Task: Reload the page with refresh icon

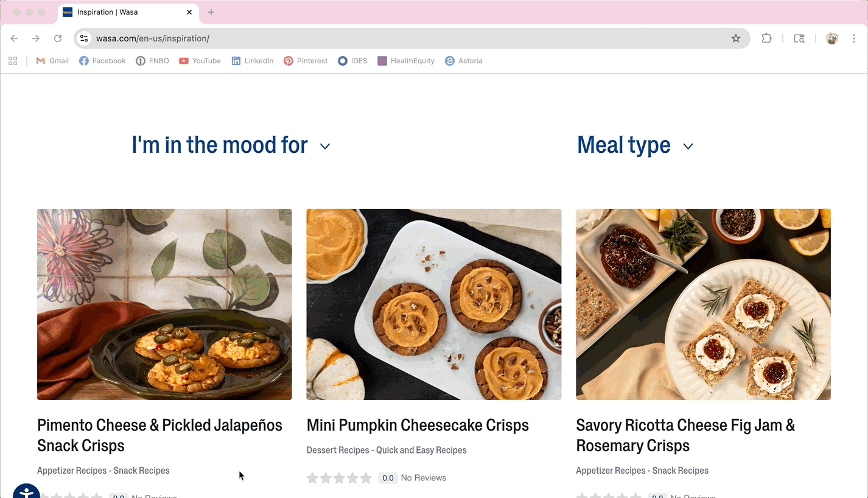Action: pyautogui.click(x=58, y=38)
